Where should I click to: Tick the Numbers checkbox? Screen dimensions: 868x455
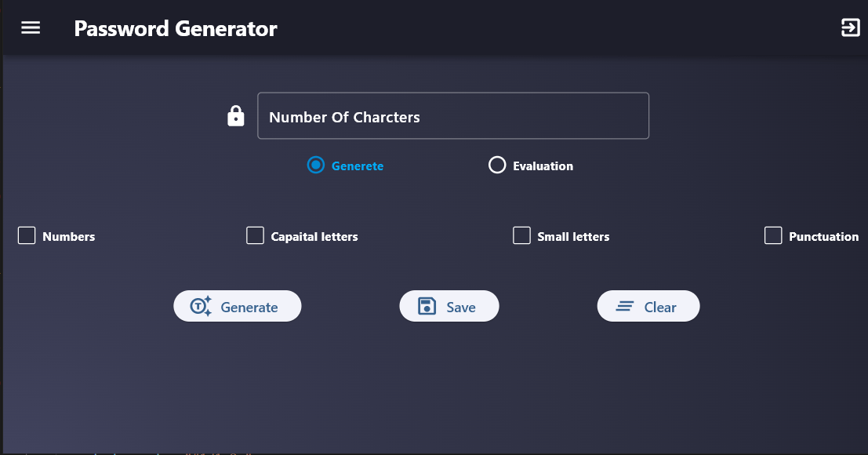click(x=27, y=235)
